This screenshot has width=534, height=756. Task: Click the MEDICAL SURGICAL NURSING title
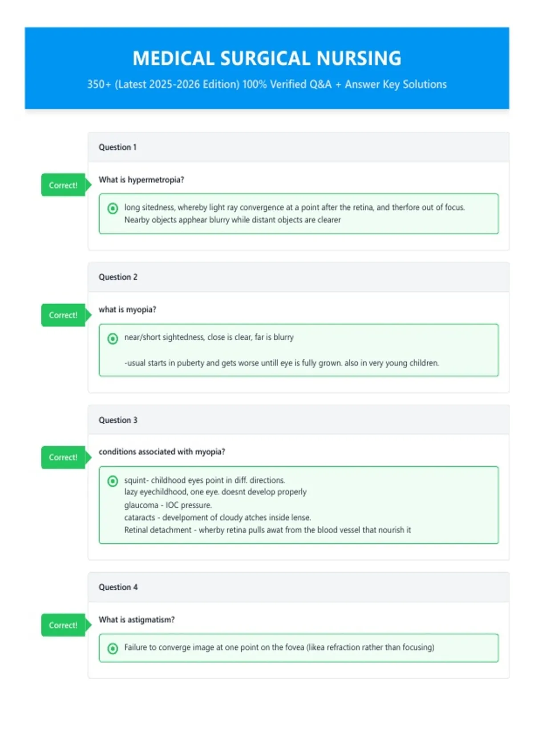click(267, 58)
